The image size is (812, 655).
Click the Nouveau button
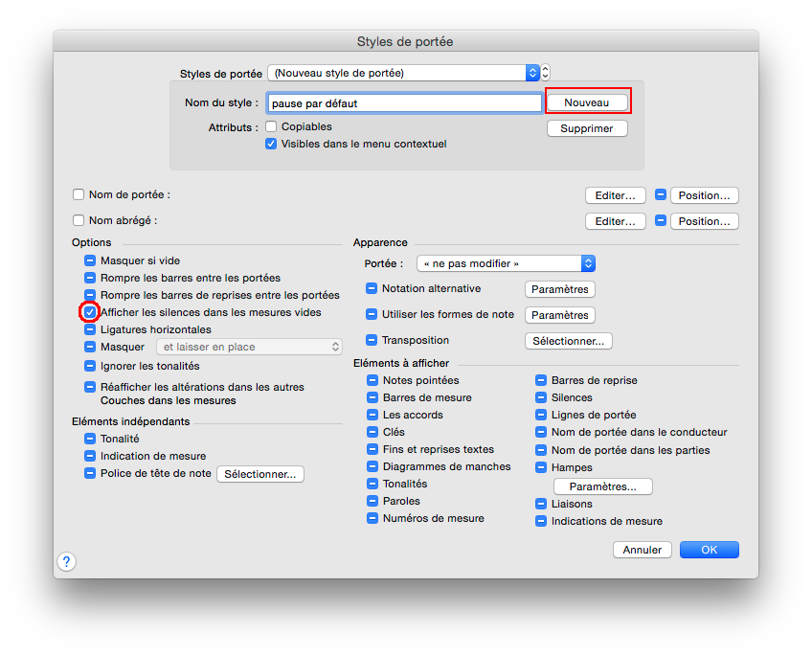[587, 102]
